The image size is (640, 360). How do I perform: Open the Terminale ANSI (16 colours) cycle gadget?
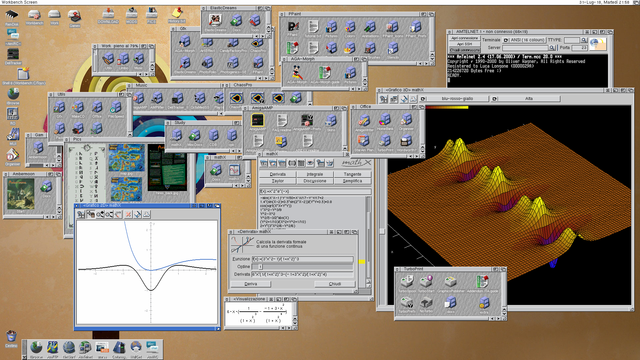coord(525,40)
